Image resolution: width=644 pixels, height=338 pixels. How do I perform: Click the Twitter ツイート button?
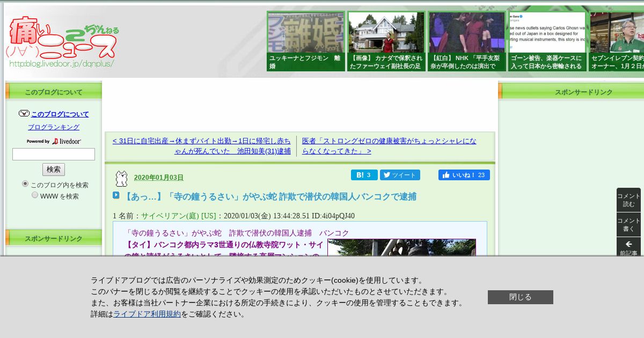click(x=400, y=175)
